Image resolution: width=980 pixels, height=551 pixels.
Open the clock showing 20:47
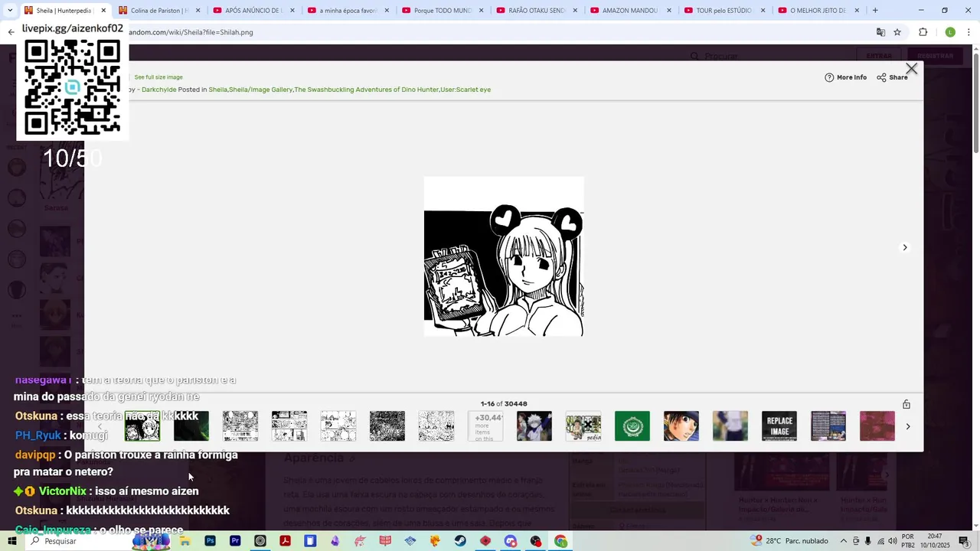pos(935,541)
